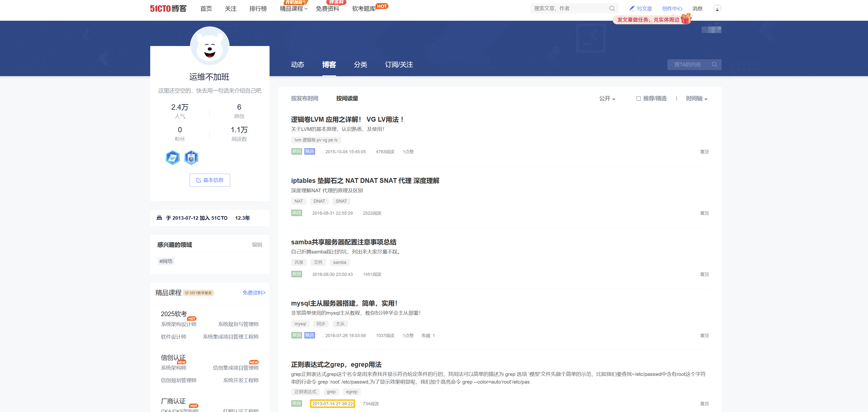868x412 pixels.
Task: Click the blue checkmark shield badge
Action: click(x=173, y=158)
